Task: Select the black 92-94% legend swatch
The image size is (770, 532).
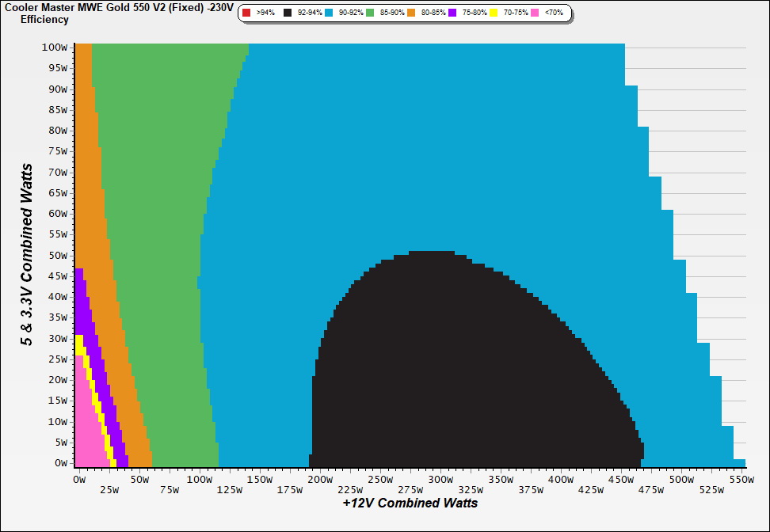Action: 288,13
